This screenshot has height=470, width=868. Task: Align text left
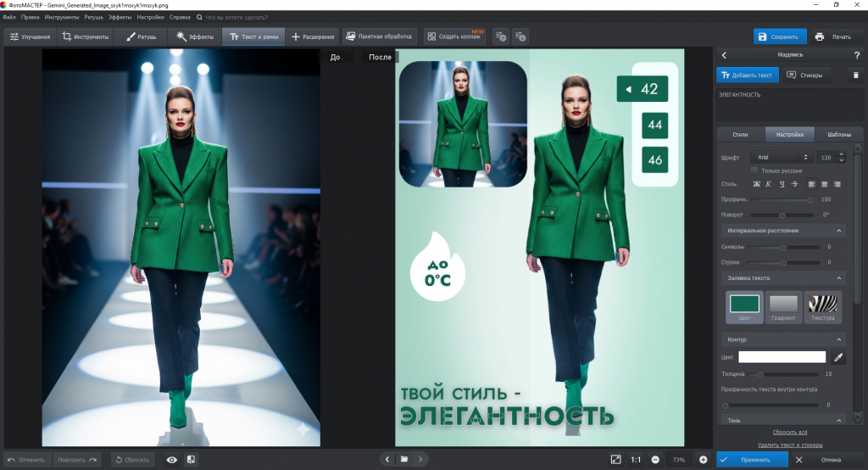[x=811, y=184]
